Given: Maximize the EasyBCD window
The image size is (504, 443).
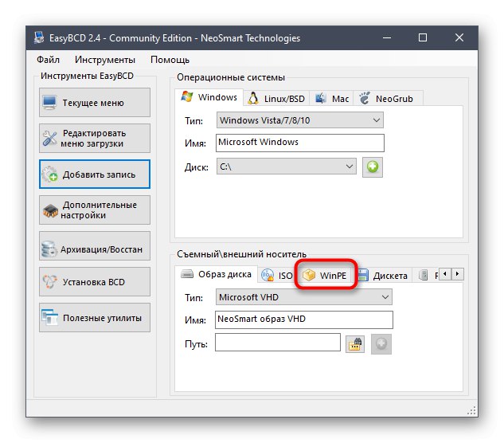Looking at the screenshot, I should 423,37.
